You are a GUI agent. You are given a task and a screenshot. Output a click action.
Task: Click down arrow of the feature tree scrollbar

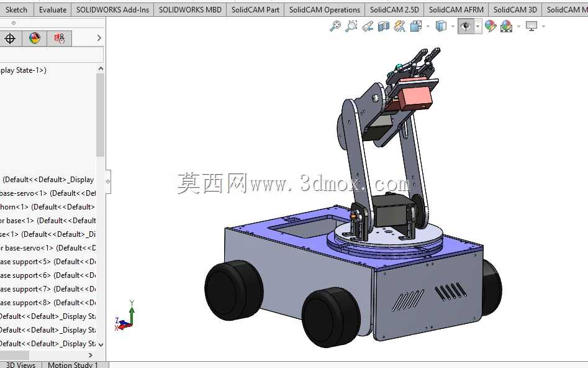pyautogui.click(x=100, y=344)
